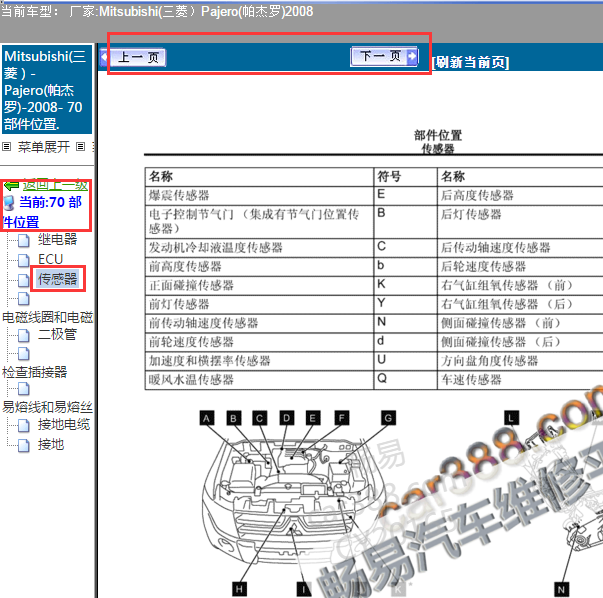Image resolution: width=603 pixels, height=598 pixels.
Task: Go to next page with 下一页 button
Action: (x=384, y=57)
